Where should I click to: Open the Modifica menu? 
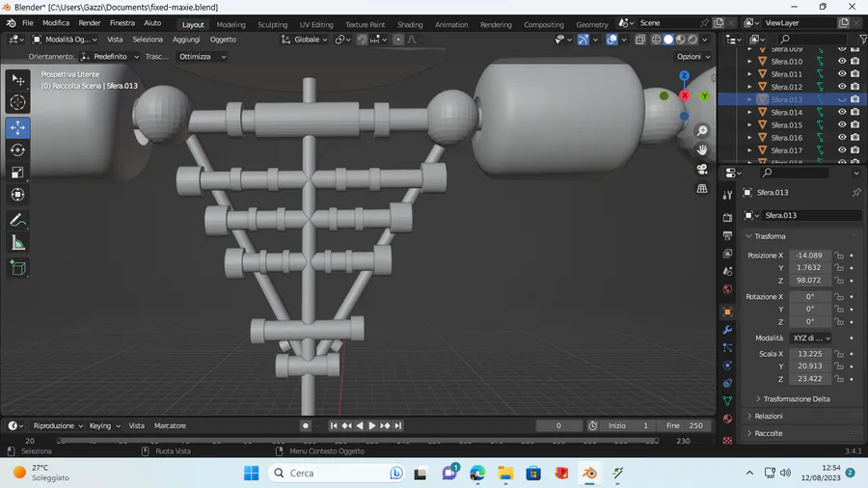click(x=56, y=22)
